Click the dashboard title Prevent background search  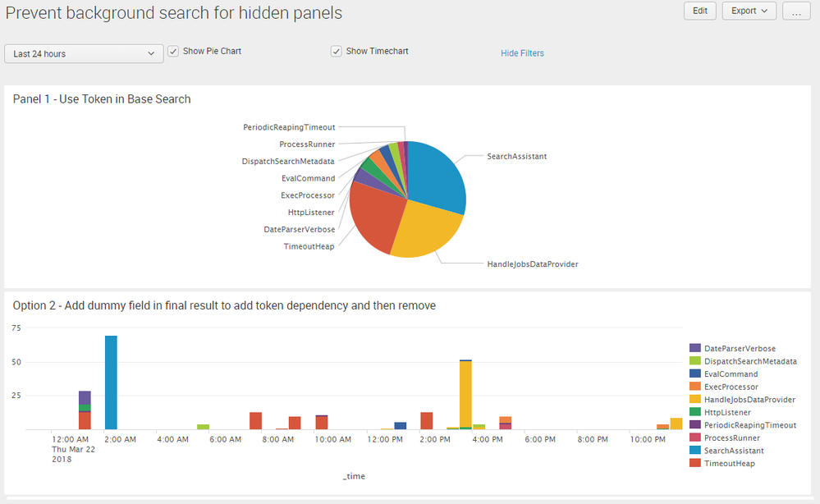(174, 13)
